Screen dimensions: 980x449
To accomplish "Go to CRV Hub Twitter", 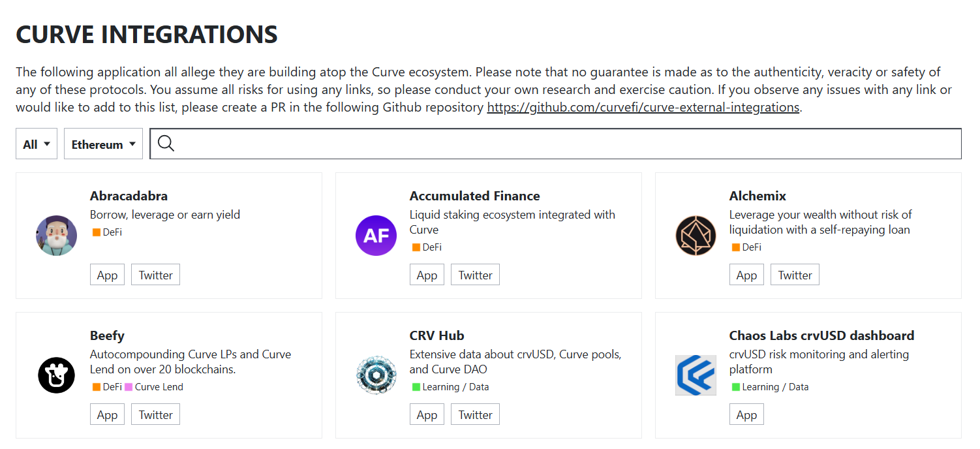I will (x=475, y=414).
